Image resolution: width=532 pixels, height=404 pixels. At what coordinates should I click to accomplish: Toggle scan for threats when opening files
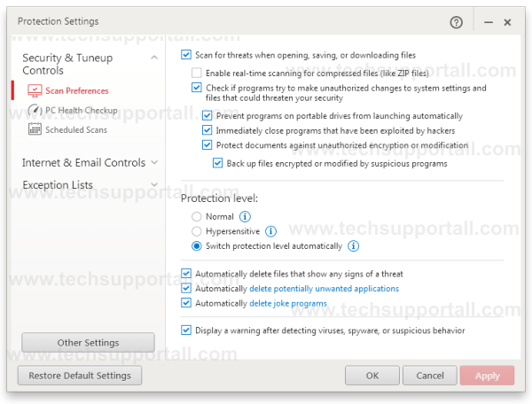(x=186, y=55)
